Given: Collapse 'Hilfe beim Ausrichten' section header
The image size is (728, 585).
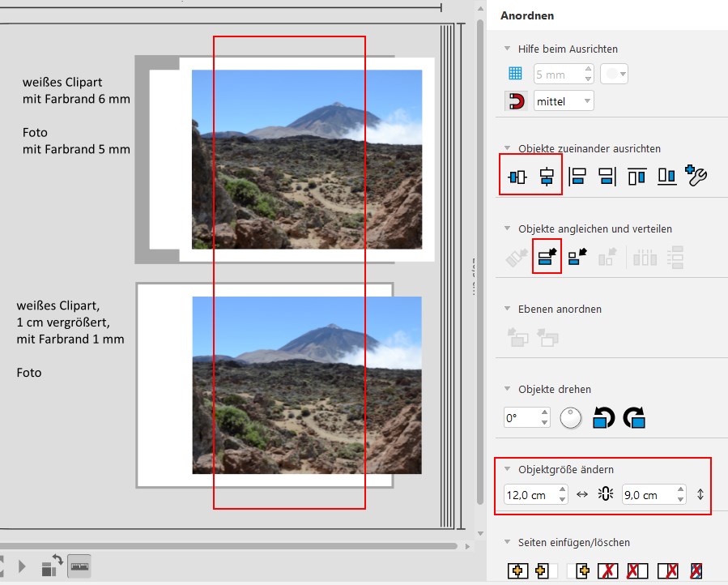Looking at the screenshot, I should click(508, 49).
